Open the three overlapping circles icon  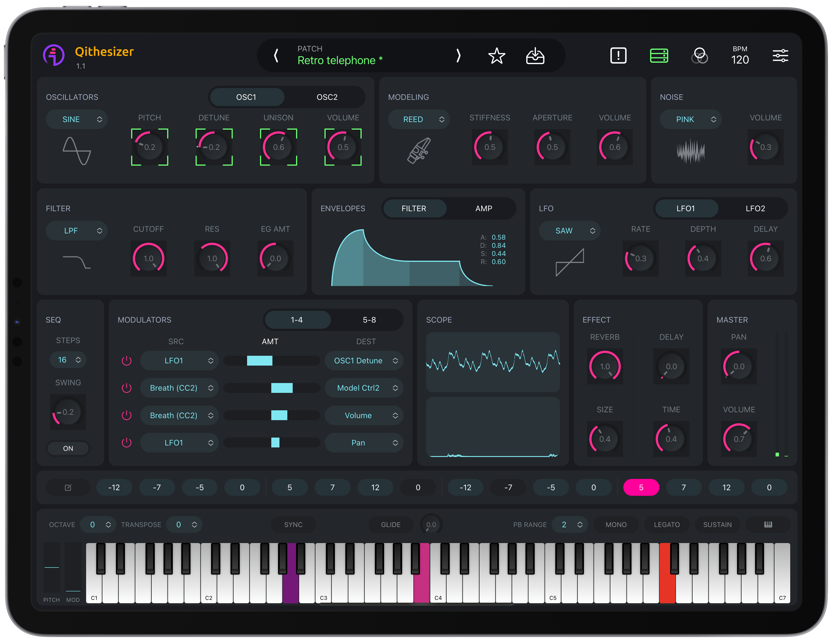pos(700,56)
